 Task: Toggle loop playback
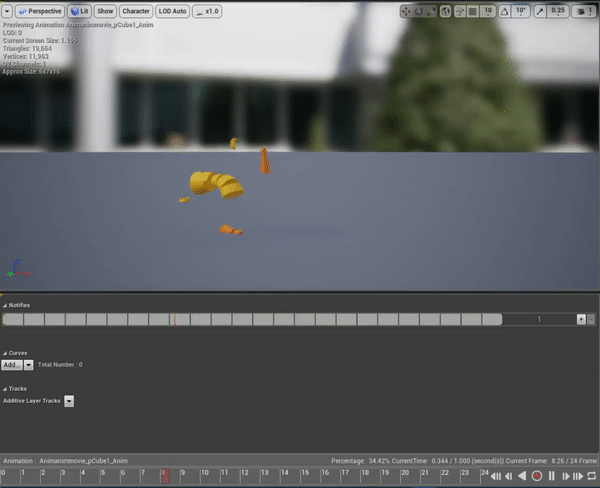(592, 476)
